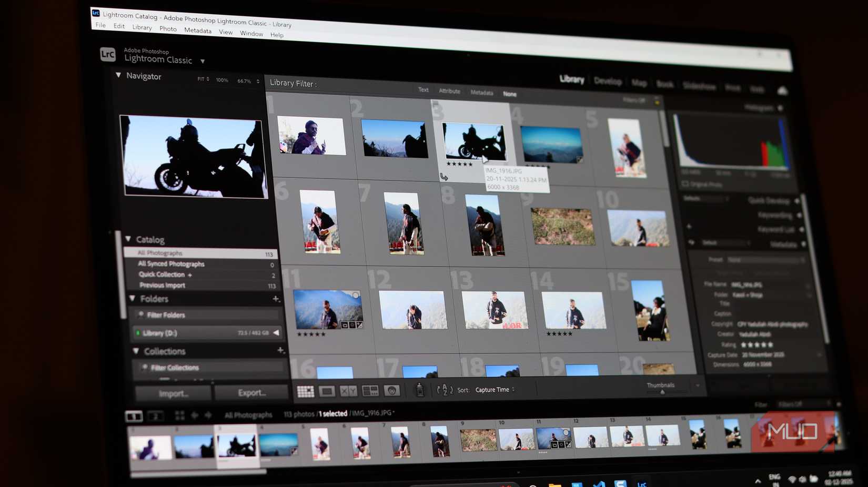Click the Import button
The image size is (868, 487).
[x=173, y=392]
